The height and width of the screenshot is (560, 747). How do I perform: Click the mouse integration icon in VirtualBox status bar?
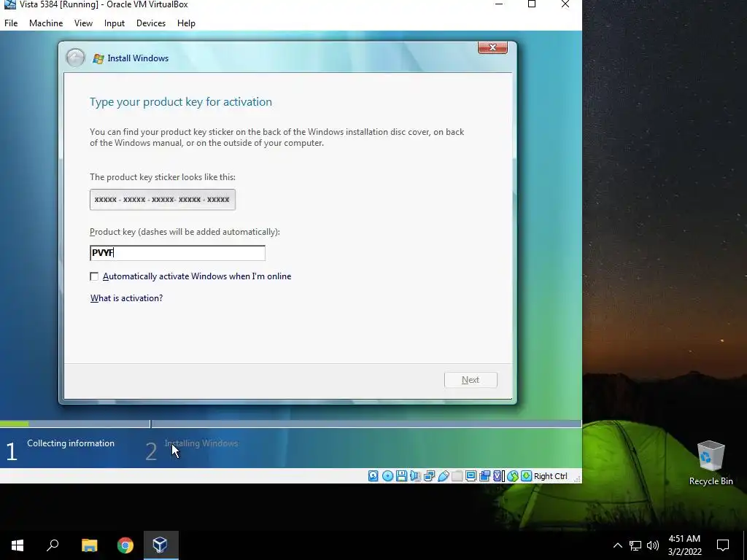pos(513,475)
